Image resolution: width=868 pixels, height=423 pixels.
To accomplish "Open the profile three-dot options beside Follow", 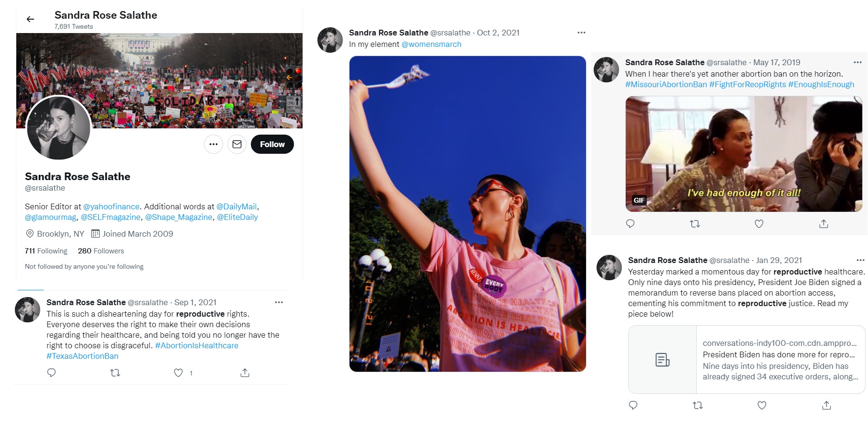I will pyautogui.click(x=214, y=144).
